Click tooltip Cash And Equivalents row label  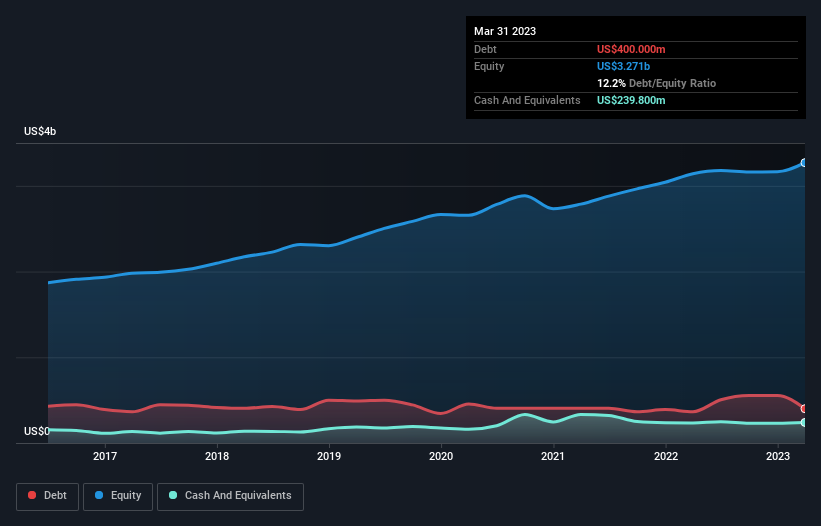pyautogui.click(x=527, y=100)
